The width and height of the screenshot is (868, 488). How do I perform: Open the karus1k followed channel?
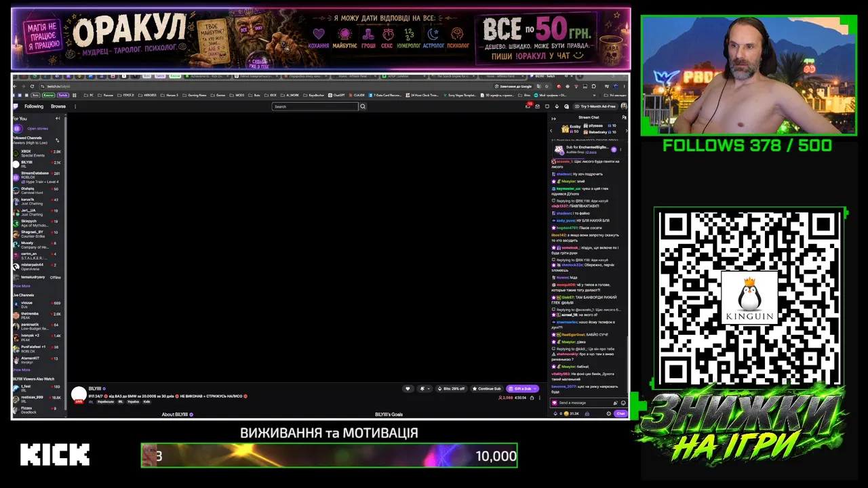tap(37, 201)
